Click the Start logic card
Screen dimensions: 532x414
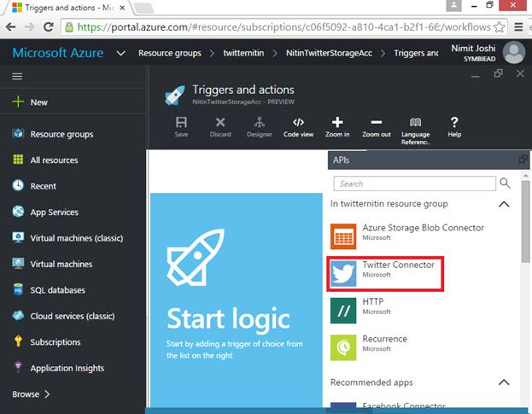pos(237,300)
